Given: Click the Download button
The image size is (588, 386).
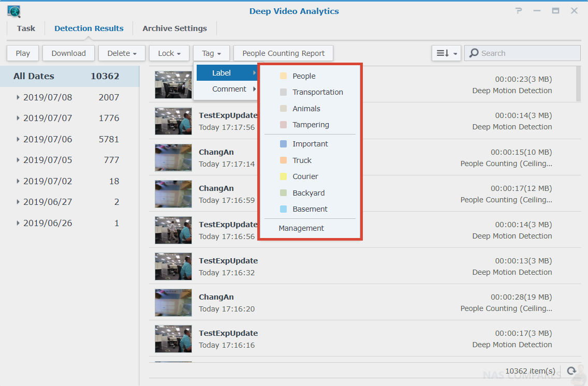Looking at the screenshot, I should (69, 53).
